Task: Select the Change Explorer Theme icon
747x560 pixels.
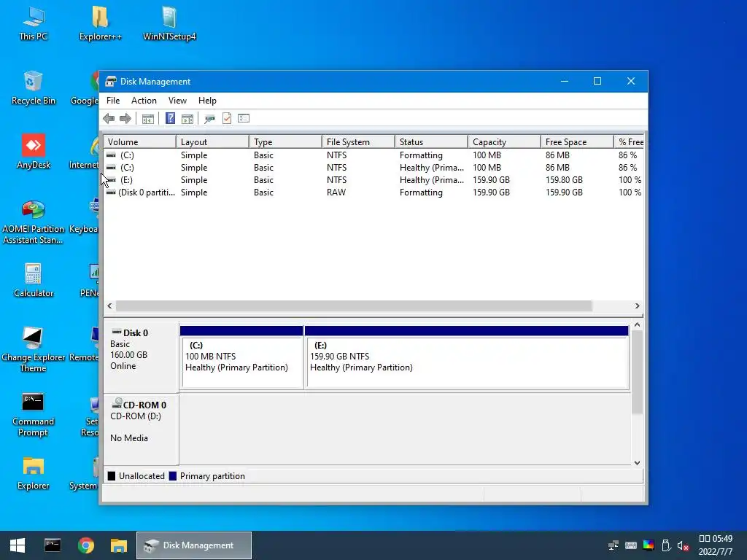Action: tap(33, 350)
